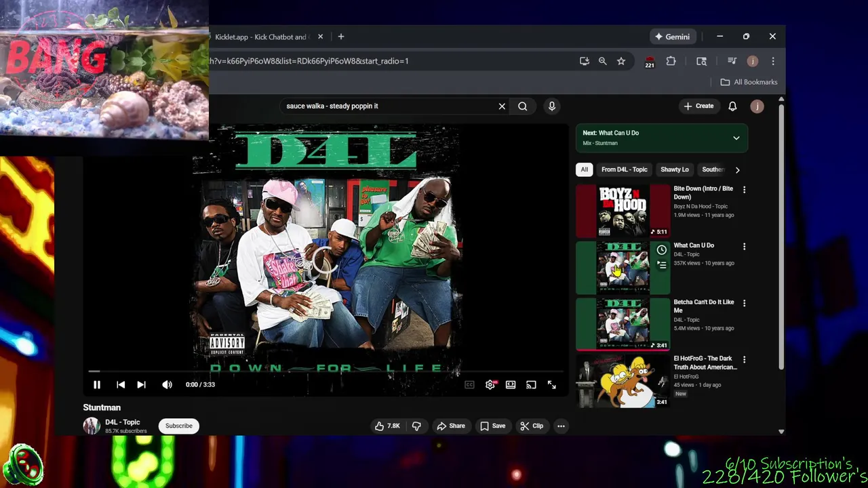
Task: Open Chrome side panel icon
Action: tap(702, 61)
